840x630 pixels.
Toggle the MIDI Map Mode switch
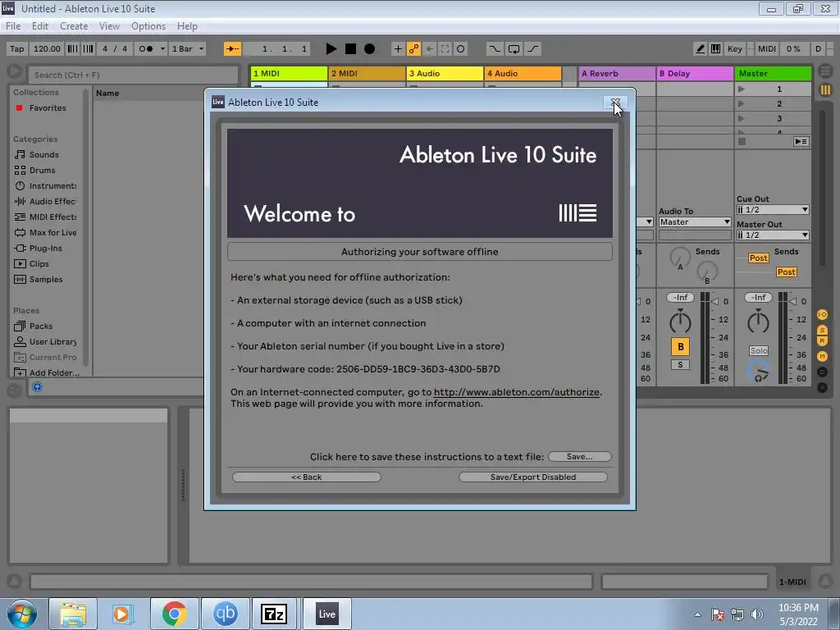pyautogui.click(x=767, y=48)
